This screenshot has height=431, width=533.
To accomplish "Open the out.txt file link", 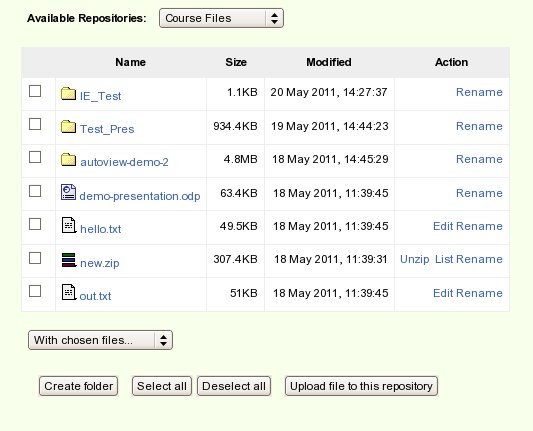I will (x=95, y=296).
